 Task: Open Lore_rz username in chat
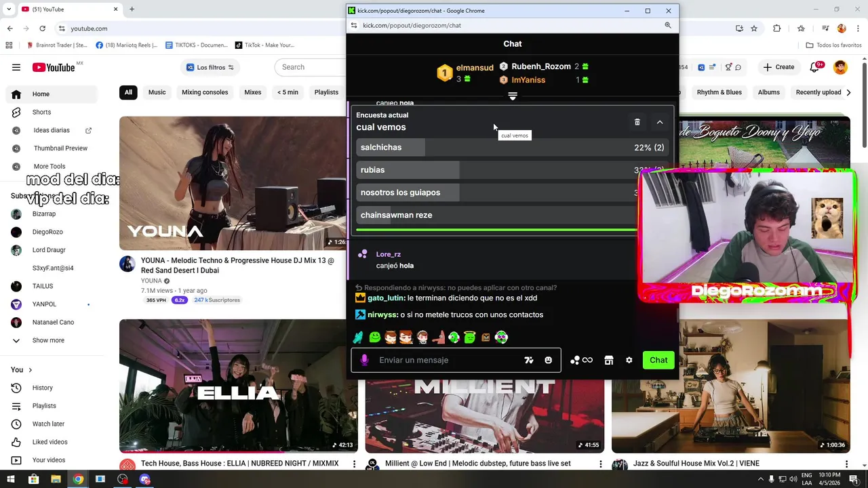click(389, 254)
